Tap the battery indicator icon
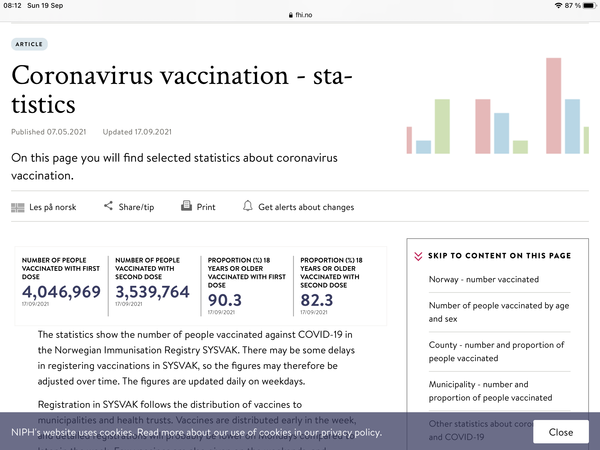Screen dimensions: 600x450 click(590, 5)
